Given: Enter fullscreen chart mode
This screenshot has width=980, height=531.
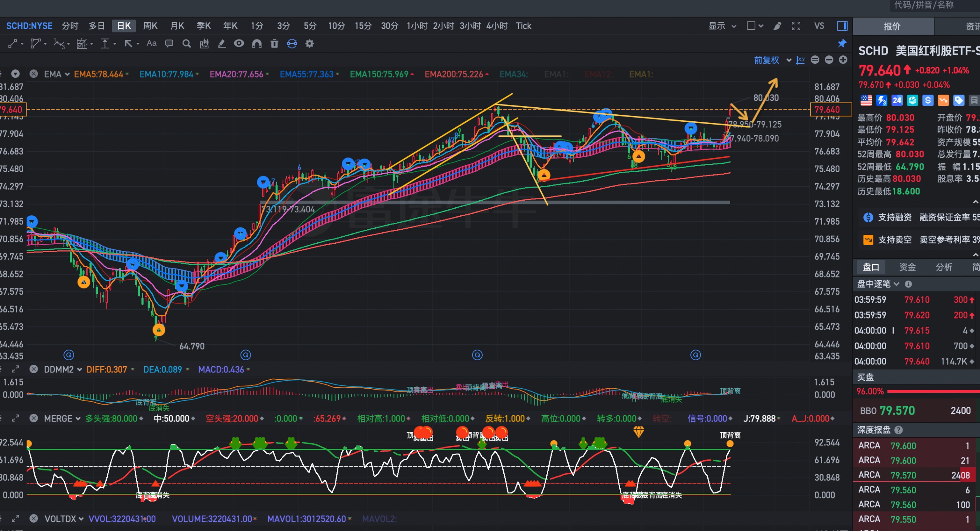Looking at the screenshot, I should (x=796, y=26).
